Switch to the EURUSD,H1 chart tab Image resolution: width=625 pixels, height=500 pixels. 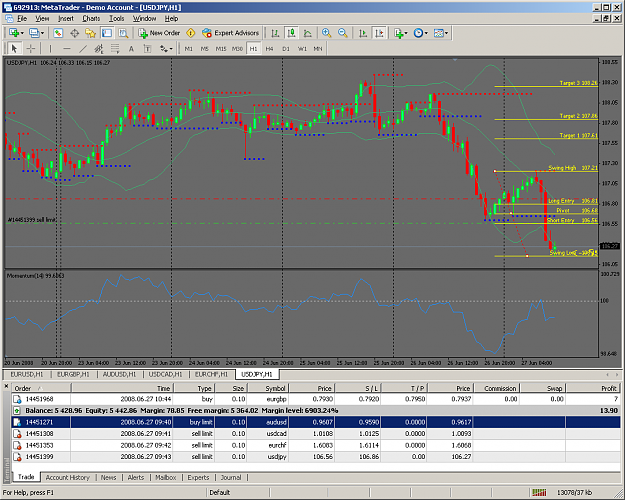point(27,374)
